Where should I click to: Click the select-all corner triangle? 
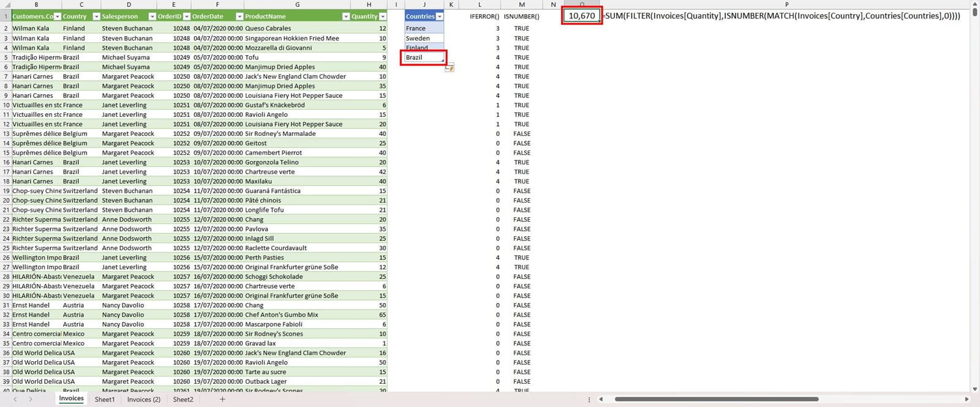6,5
